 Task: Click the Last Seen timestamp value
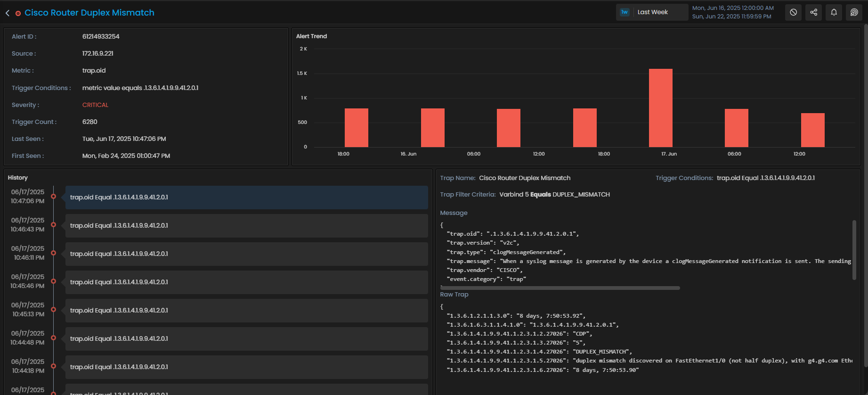pos(124,139)
